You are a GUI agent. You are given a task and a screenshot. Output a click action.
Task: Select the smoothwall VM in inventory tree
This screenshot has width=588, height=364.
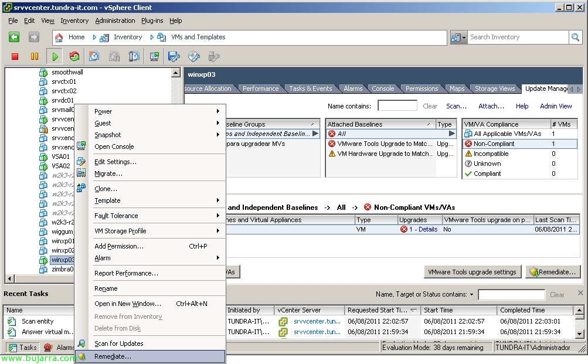coord(67,72)
